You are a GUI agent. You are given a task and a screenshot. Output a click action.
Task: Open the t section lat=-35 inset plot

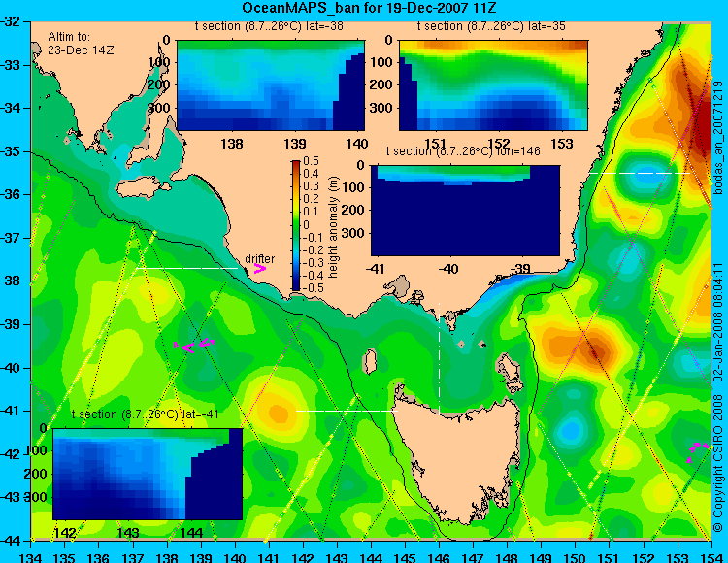[493, 85]
